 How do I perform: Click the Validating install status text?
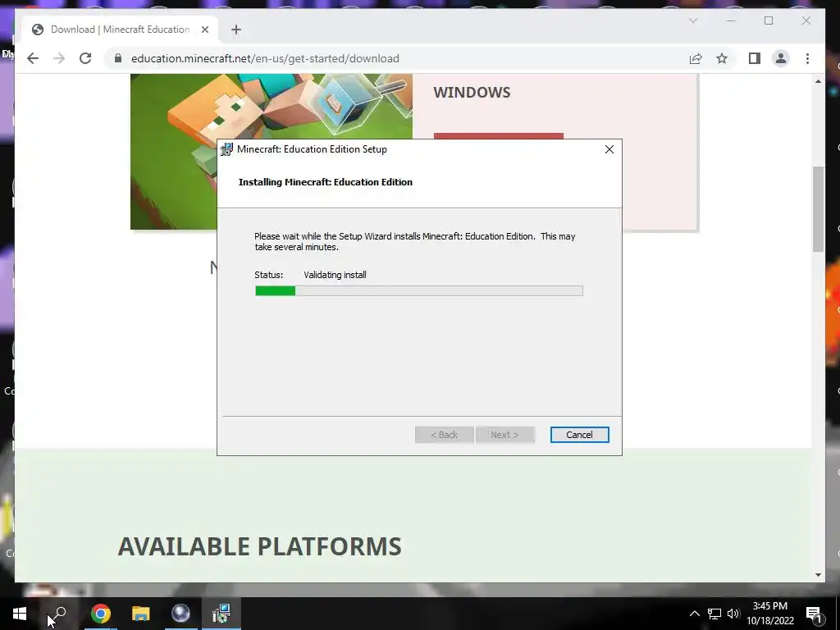pyautogui.click(x=335, y=275)
